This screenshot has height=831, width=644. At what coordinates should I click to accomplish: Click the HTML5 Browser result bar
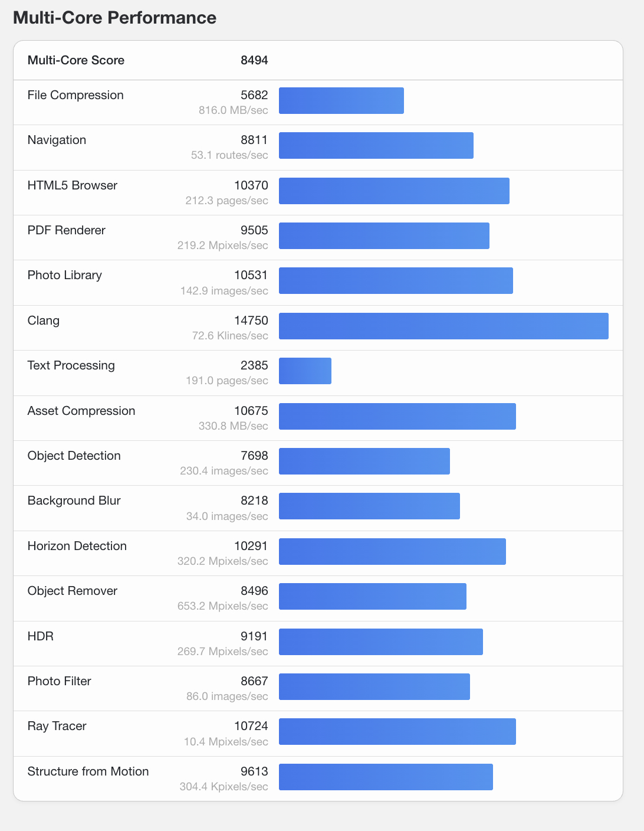coord(394,191)
